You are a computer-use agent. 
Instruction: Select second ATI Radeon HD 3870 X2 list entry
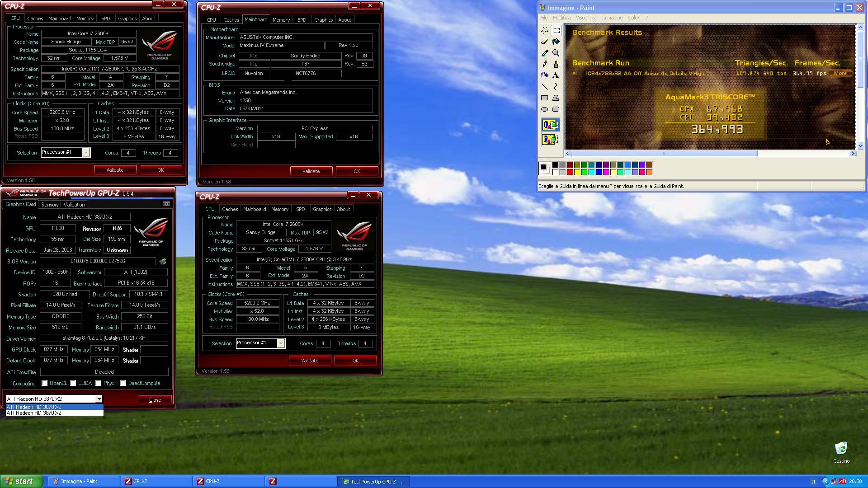pos(55,413)
